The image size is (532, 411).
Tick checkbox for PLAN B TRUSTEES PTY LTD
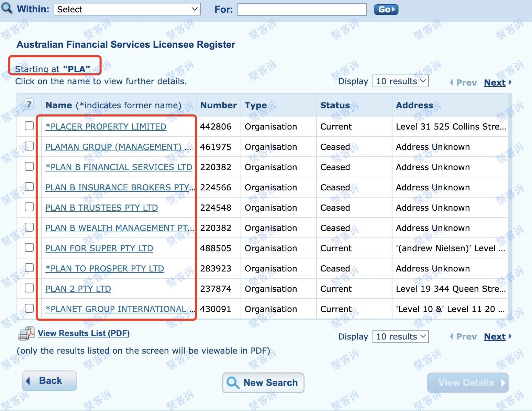tap(29, 207)
